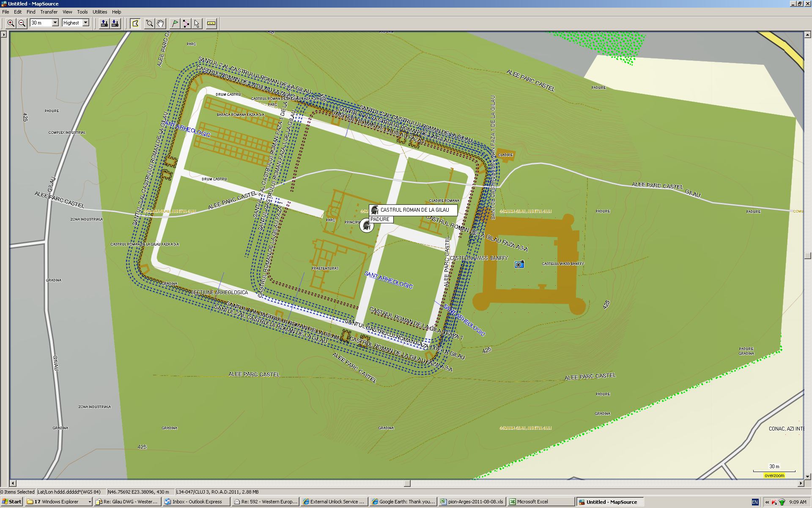Open the Tools menu

tap(82, 12)
